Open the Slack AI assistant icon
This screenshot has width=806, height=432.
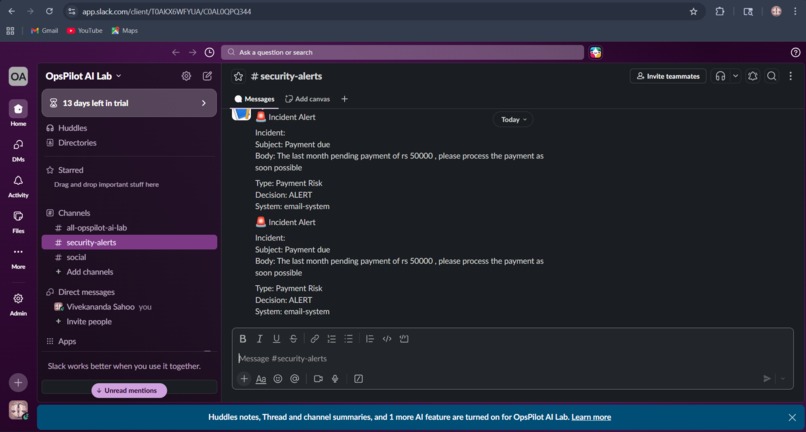(x=596, y=52)
